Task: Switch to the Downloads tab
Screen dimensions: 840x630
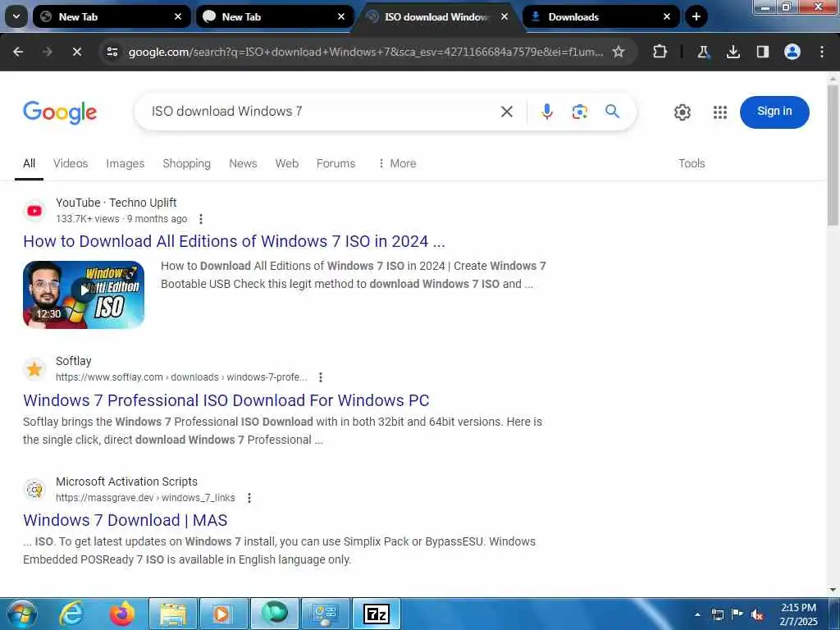Action: click(x=601, y=16)
